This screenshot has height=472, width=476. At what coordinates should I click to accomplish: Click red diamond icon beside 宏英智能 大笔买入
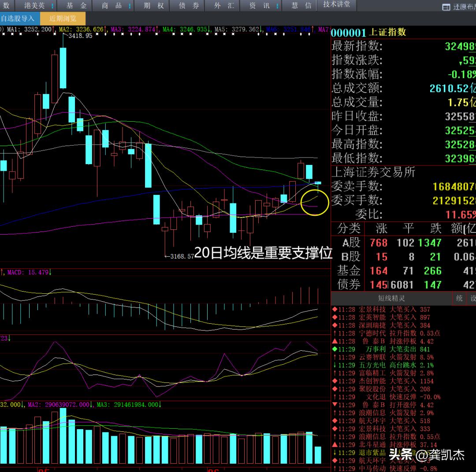click(x=334, y=318)
